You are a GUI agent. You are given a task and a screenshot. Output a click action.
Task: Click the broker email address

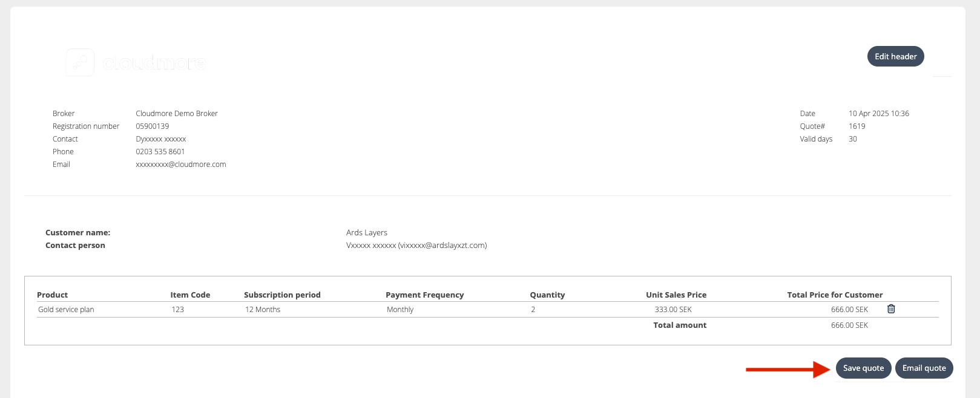click(x=180, y=165)
